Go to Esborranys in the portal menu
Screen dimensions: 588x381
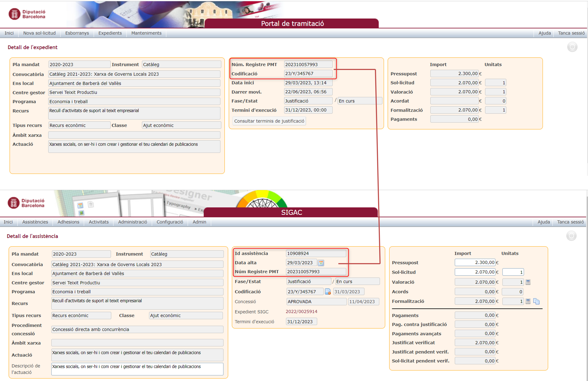click(x=77, y=33)
